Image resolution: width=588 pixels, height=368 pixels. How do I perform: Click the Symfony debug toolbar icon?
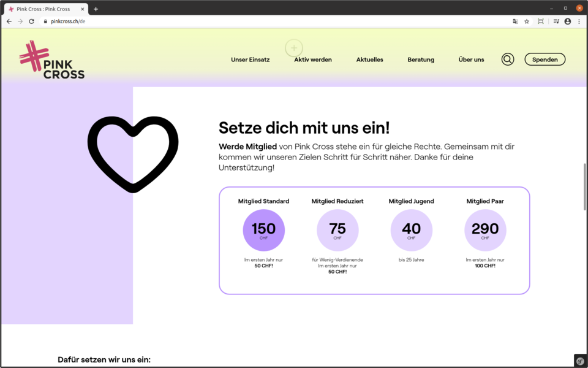(580, 361)
